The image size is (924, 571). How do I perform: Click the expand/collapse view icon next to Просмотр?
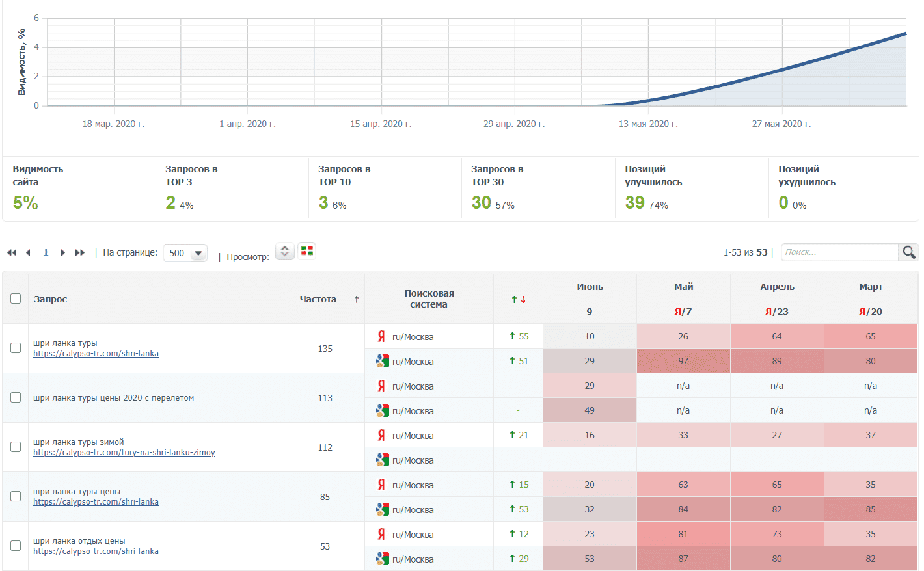click(x=284, y=251)
